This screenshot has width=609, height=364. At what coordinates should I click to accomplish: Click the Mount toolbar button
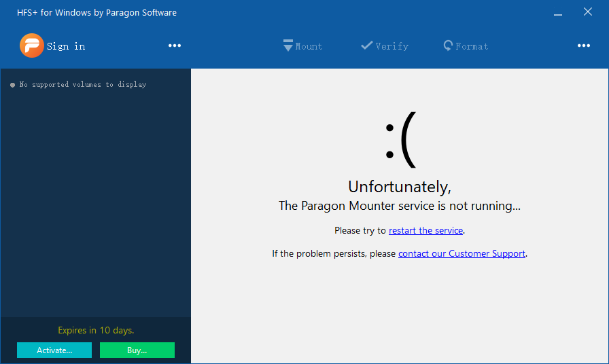point(303,45)
